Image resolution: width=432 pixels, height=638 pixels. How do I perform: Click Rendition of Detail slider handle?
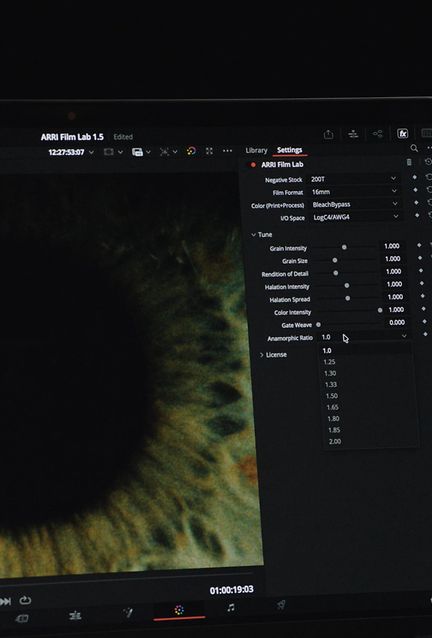336,273
